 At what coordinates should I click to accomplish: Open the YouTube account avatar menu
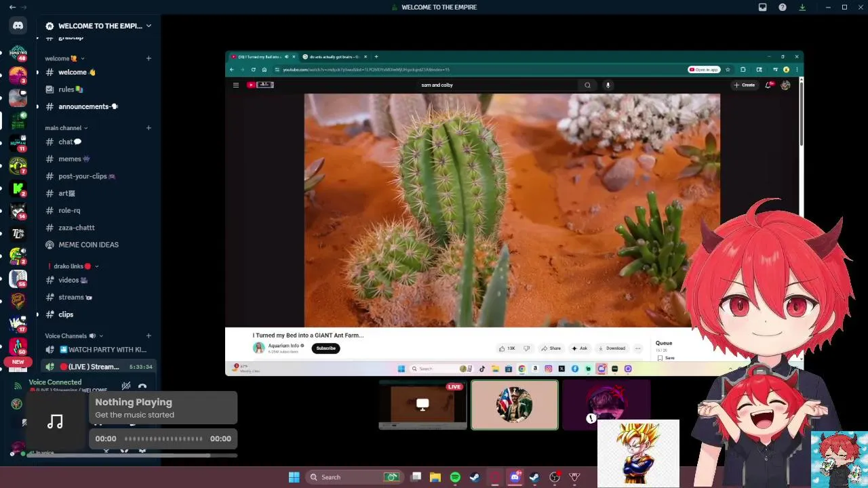[x=785, y=85]
